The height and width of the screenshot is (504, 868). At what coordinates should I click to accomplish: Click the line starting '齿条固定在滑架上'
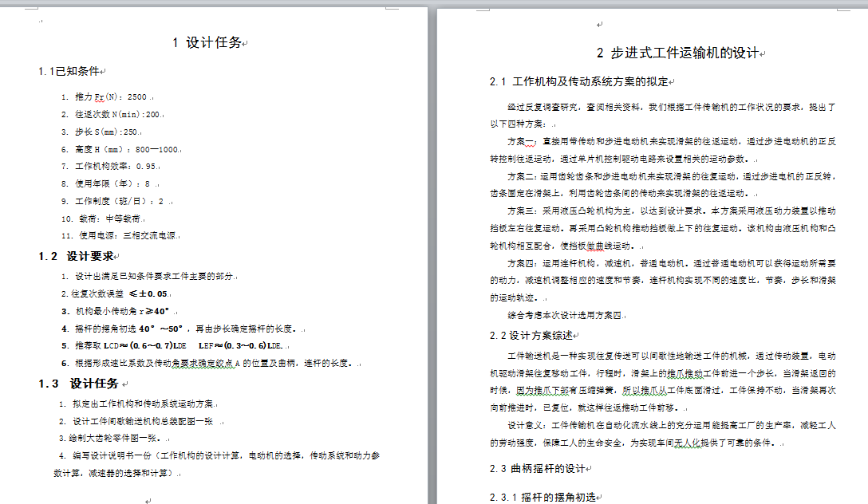click(620, 194)
